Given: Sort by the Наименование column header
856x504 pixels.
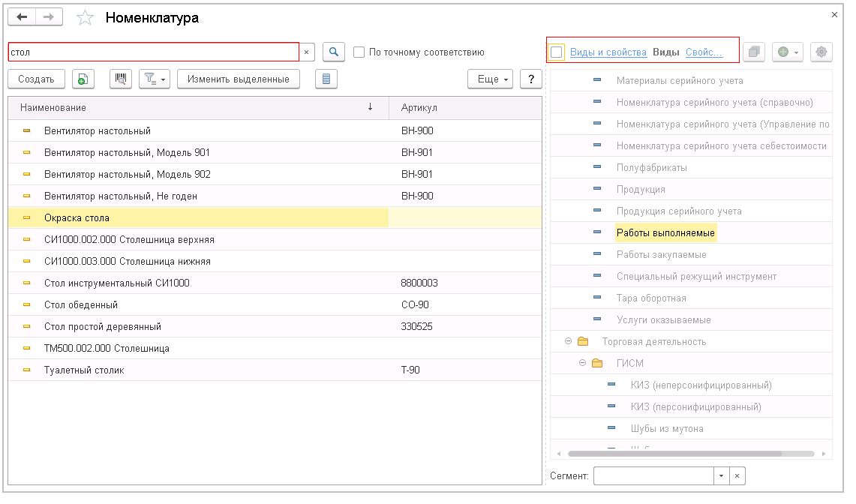Looking at the screenshot, I should (53, 108).
